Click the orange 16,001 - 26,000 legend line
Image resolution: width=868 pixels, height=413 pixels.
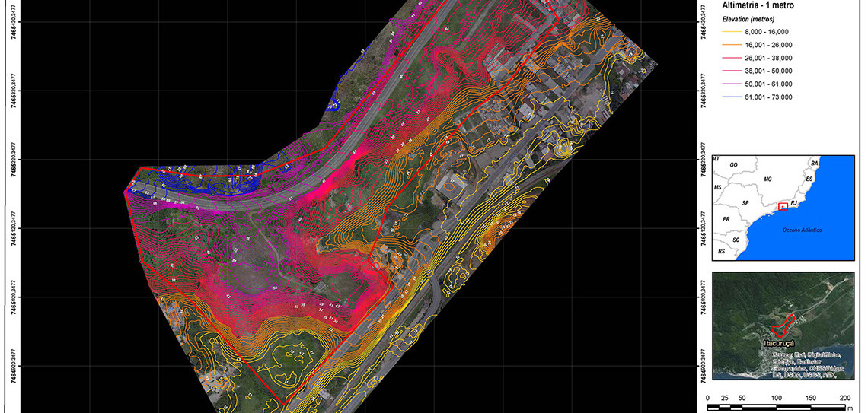coord(732,45)
